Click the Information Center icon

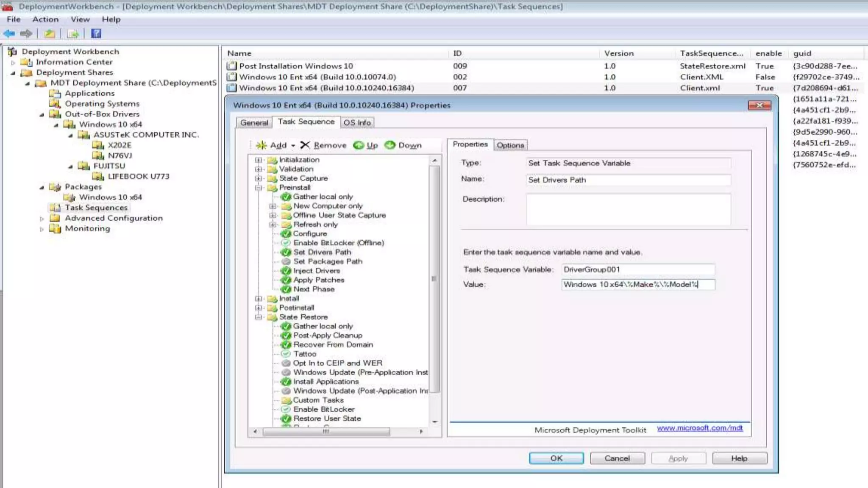coord(26,62)
